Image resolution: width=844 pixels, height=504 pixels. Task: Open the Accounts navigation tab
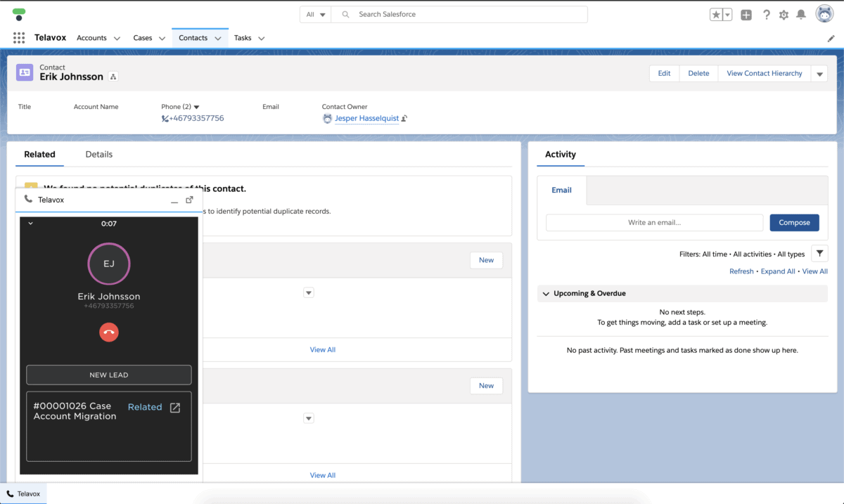(91, 38)
